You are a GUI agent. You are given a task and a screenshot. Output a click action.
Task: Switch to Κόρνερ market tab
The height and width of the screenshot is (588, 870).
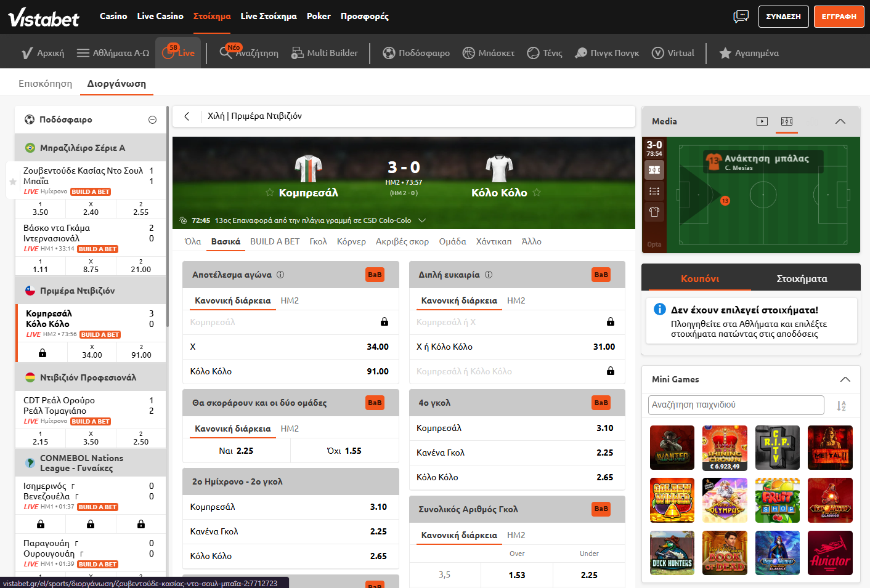pos(351,241)
